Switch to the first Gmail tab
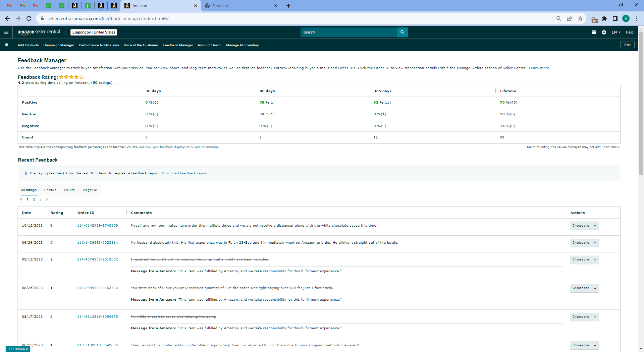This screenshot has height=352, width=644. [x=9, y=6]
